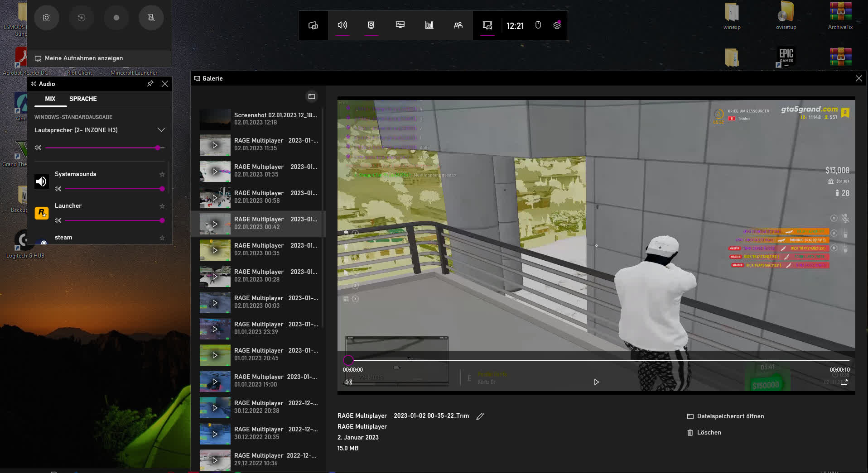Mute Systemsounds volume icon

58,189
